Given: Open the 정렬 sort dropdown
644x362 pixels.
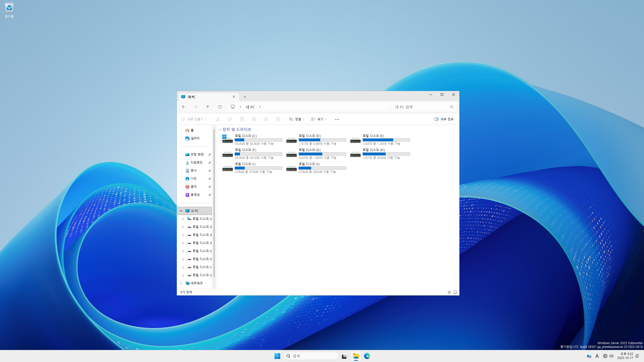Looking at the screenshot, I should [x=297, y=119].
